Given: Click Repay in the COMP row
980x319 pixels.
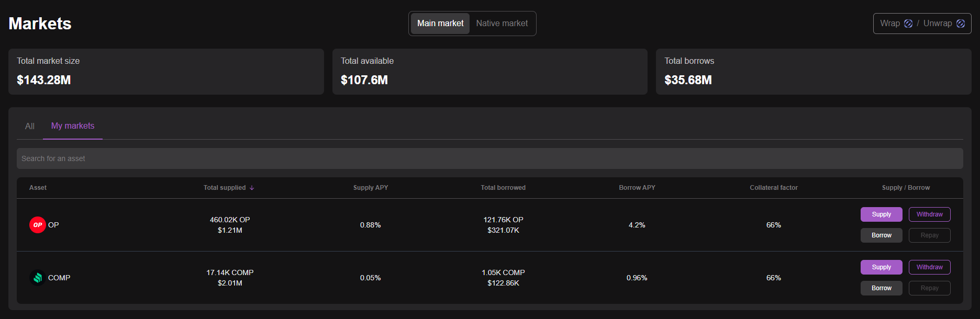Looking at the screenshot, I should [x=929, y=288].
